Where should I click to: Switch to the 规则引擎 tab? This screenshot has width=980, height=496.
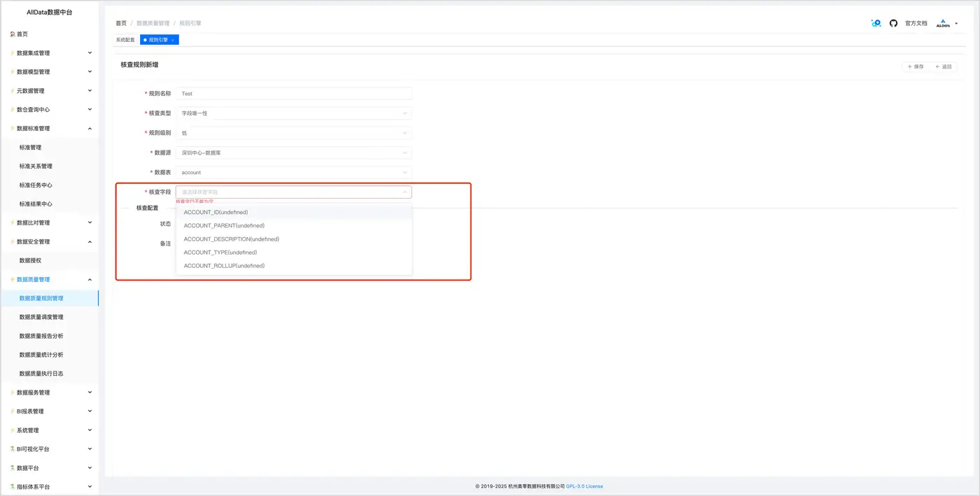coord(158,40)
